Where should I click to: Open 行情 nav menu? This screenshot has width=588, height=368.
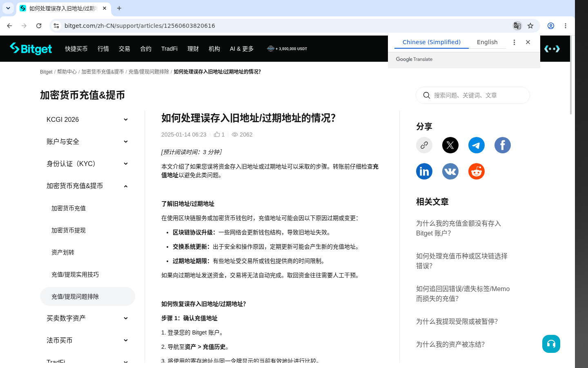pyautogui.click(x=103, y=49)
